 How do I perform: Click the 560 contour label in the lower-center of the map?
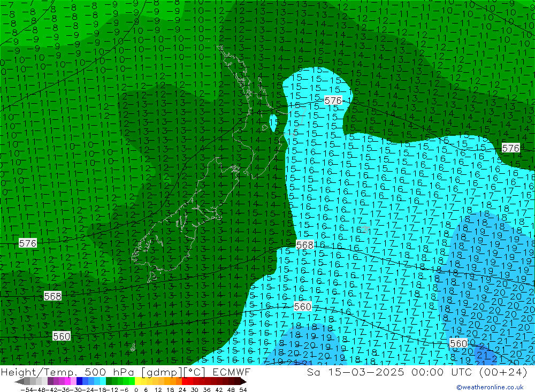coord(302,307)
